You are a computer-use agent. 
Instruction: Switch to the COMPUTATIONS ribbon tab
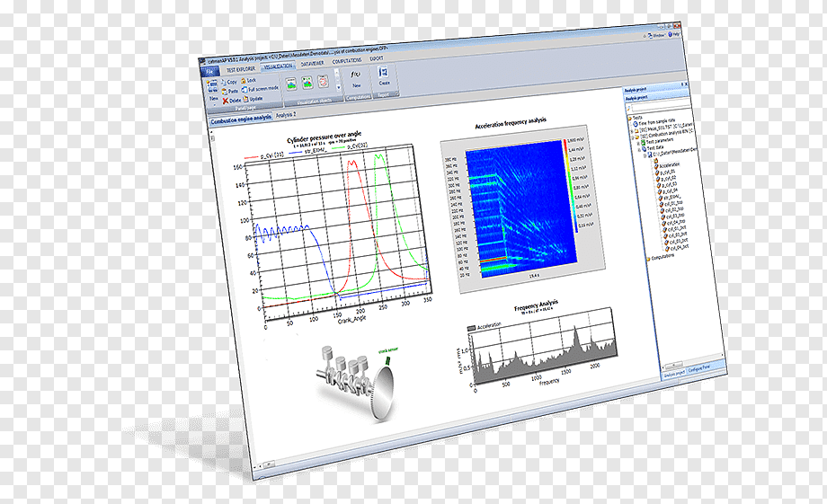click(347, 61)
